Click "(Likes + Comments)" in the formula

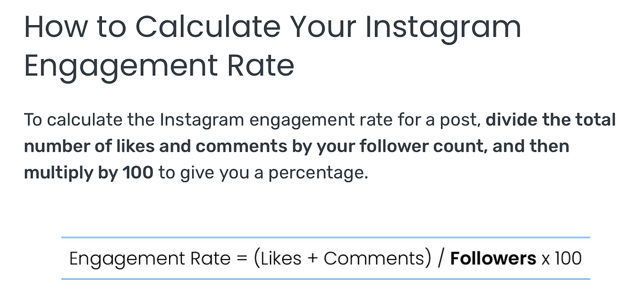pyautogui.click(x=341, y=259)
